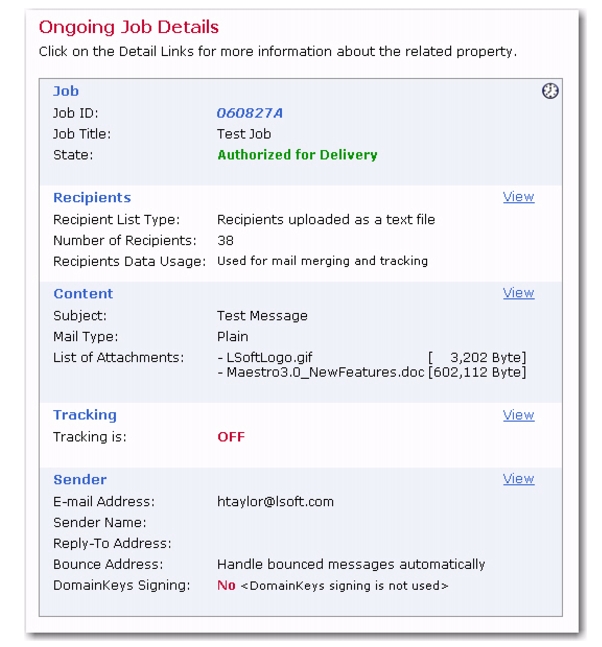Click the Maestro3.0_NewFeatures.doc attachment entry
The height and width of the screenshot is (647, 602).
pyautogui.click(x=321, y=373)
